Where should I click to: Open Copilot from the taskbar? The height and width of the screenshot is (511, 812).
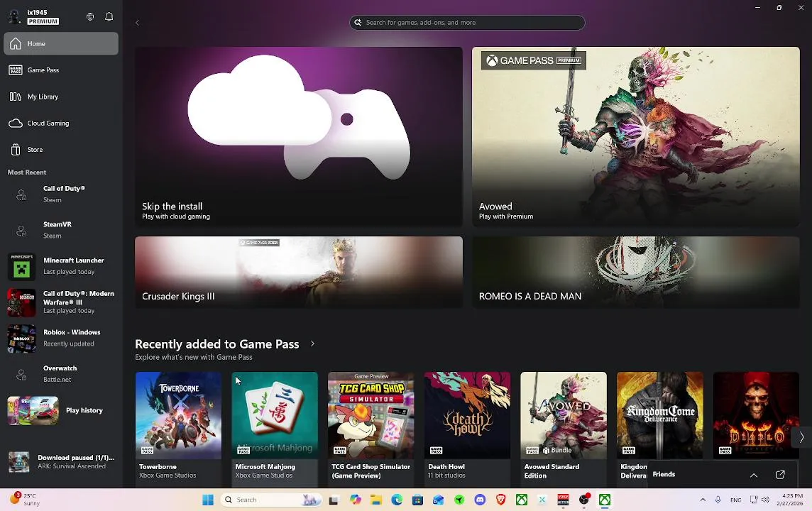[355, 500]
